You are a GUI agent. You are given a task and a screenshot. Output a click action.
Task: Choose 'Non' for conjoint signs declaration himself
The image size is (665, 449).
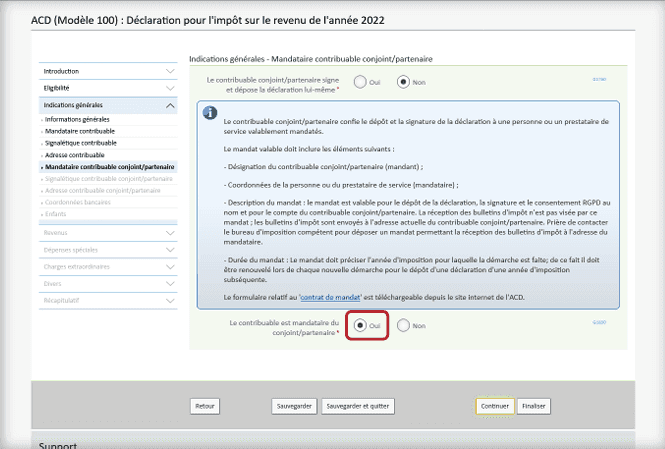[403, 82]
